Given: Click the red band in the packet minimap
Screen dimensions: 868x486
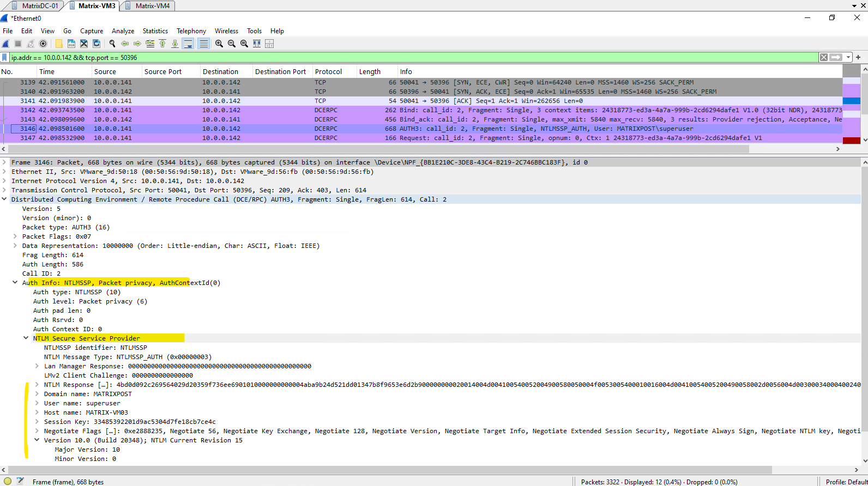Looking at the screenshot, I should tap(851, 141).
